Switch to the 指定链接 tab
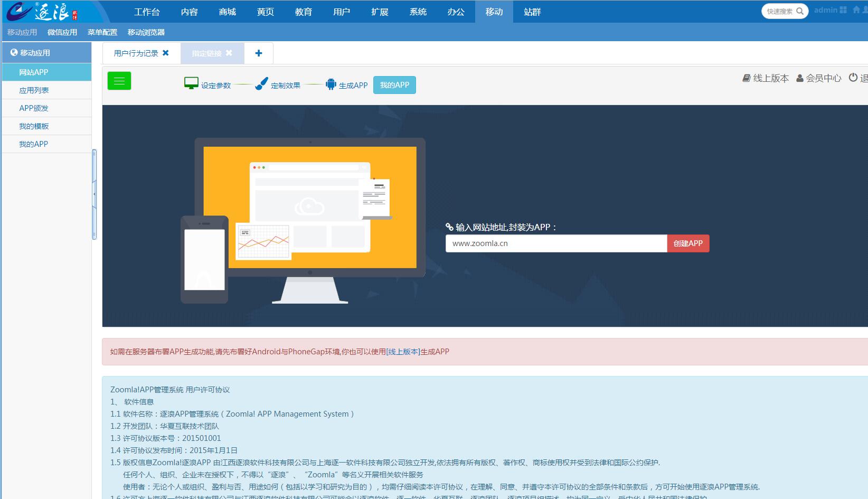The width and height of the screenshot is (868, 499). tap(206, 53)
